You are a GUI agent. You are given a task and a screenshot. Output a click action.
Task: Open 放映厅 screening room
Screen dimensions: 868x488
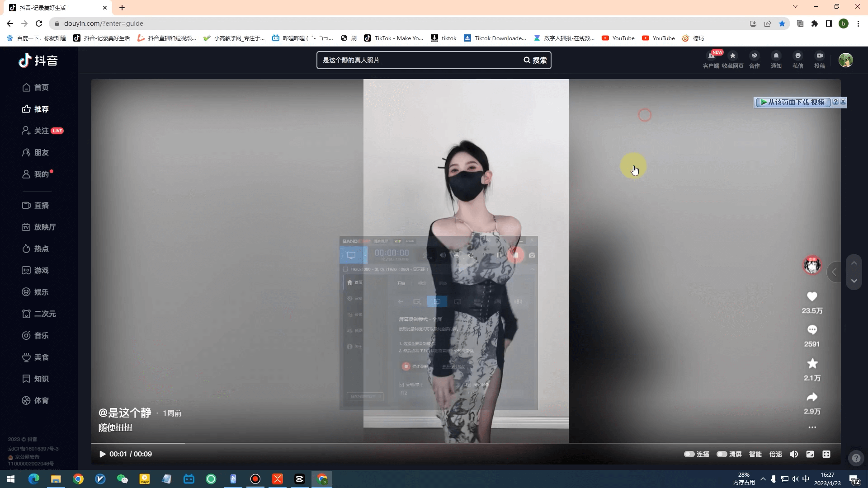point(39,227)
